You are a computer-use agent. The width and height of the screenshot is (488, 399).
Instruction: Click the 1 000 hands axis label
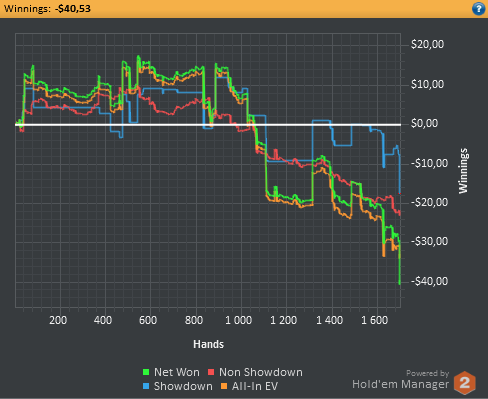(238, 320)
